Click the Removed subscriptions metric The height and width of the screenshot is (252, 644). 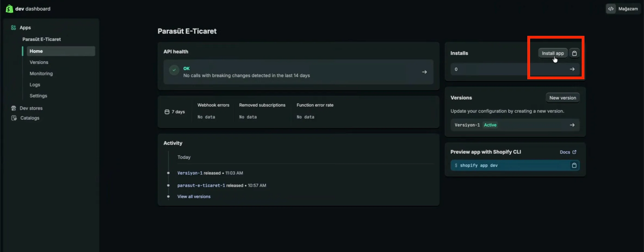[x=262, y=111]
